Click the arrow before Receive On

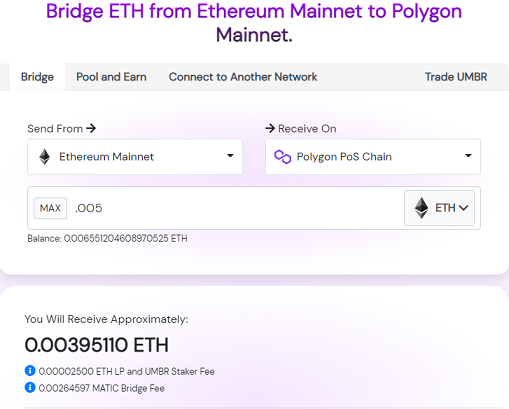[270, 128]
